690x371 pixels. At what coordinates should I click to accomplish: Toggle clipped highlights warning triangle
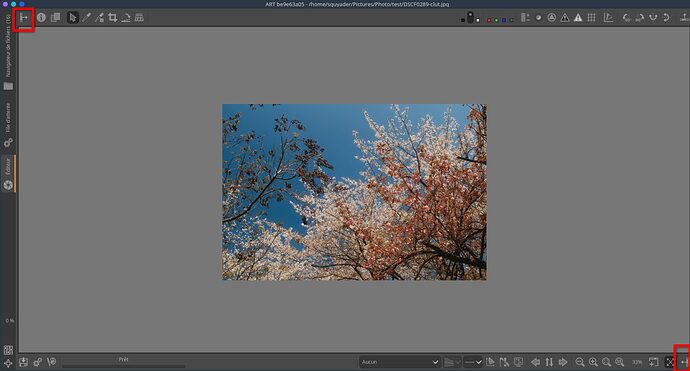tap(578, 18)
